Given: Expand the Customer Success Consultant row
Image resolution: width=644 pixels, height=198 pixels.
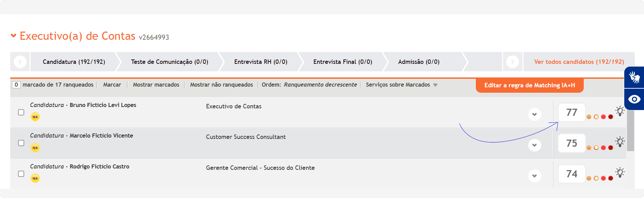Looking at the screenshot, I should coord(534,145).
